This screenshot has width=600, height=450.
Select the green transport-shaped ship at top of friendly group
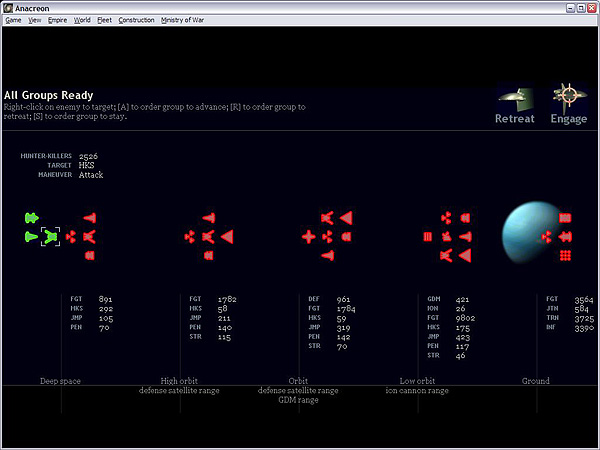pyautogui.click(x=32, y=218)
